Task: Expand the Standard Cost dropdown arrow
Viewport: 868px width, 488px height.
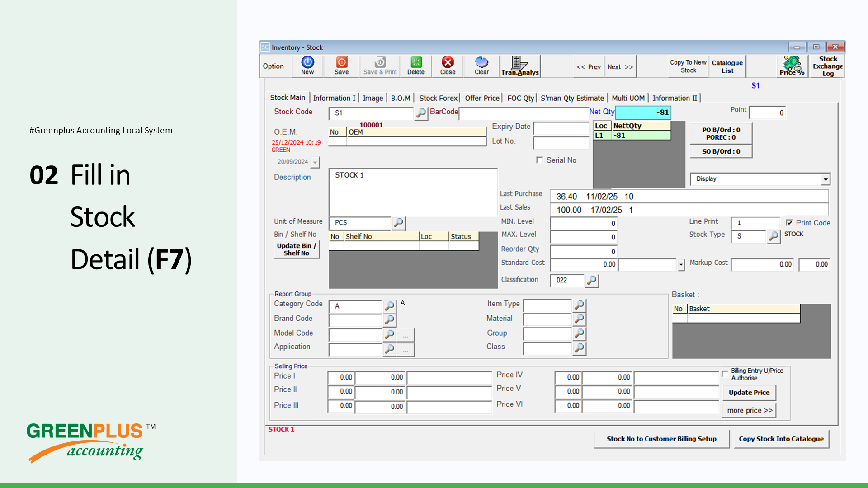Action: coord(681,265)
